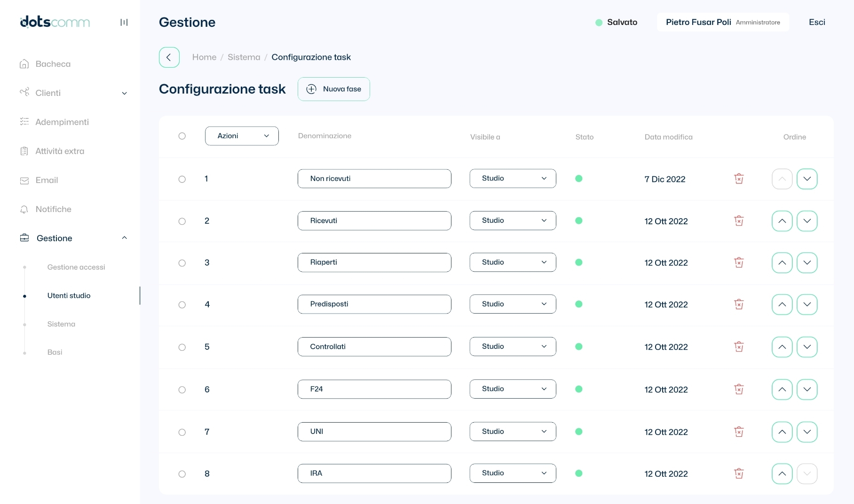Move Non ricevuti phase down in order

[x=807, y=179]
